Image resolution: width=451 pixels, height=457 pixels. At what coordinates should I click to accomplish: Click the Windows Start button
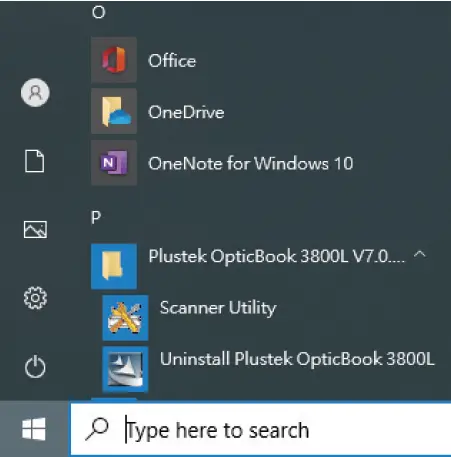34,429
